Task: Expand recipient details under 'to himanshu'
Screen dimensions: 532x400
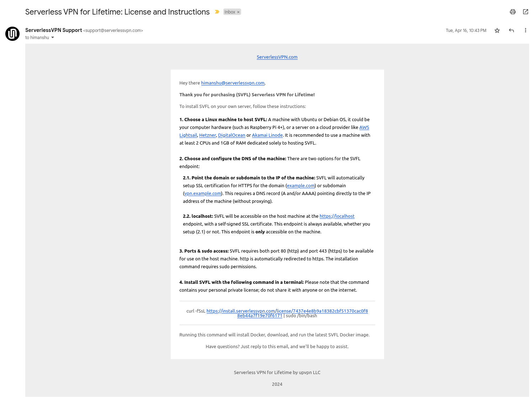Action: [52, 37]
